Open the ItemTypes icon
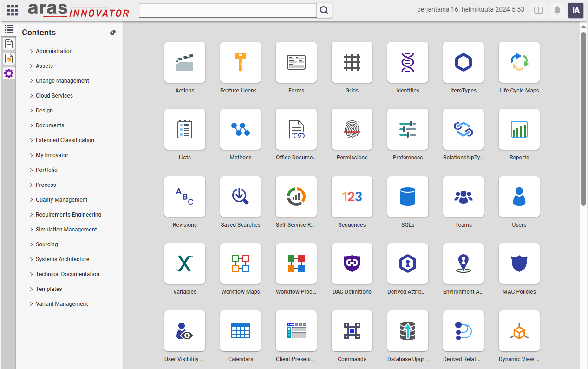588x369 pixels. tap(464, 63)
